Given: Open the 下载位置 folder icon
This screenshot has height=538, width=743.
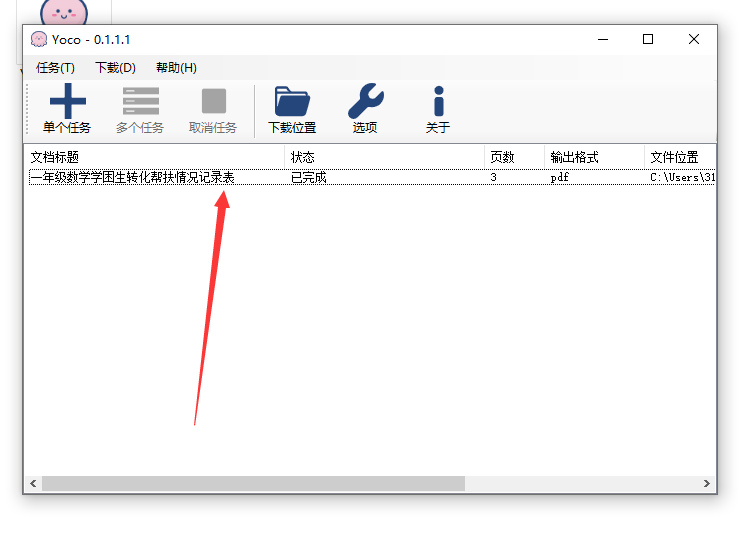Looking at the screenshot, I should point(292,102).
